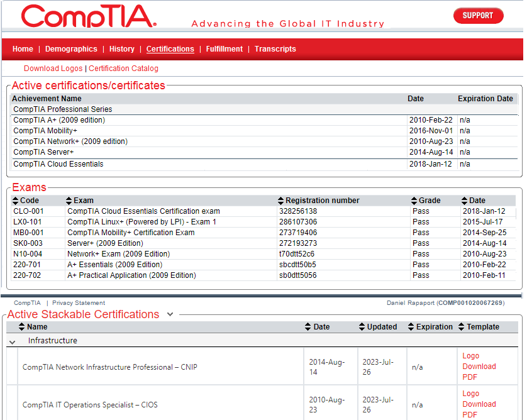Click the Expiration Date column header
Image resolution: width=527 pixels, height=420 pixels.
pos(485,99)
